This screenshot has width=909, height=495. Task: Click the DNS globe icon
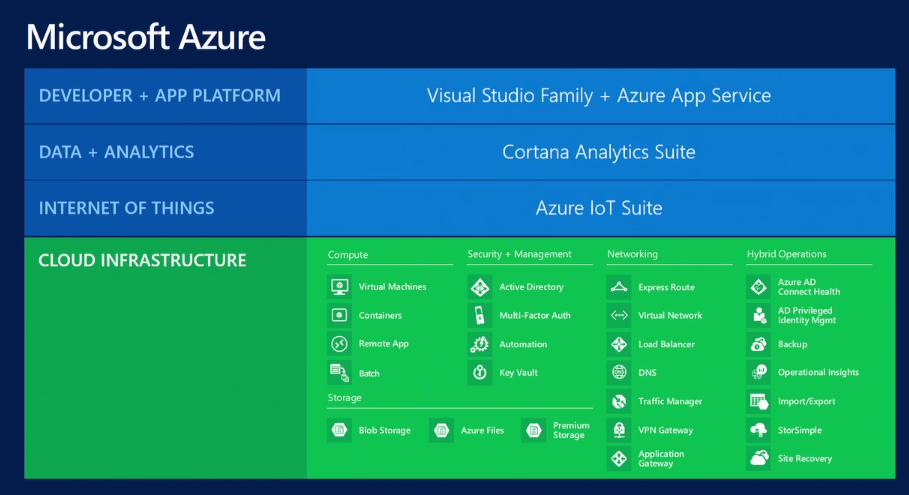pyautogui.click(x=619, y=372)
